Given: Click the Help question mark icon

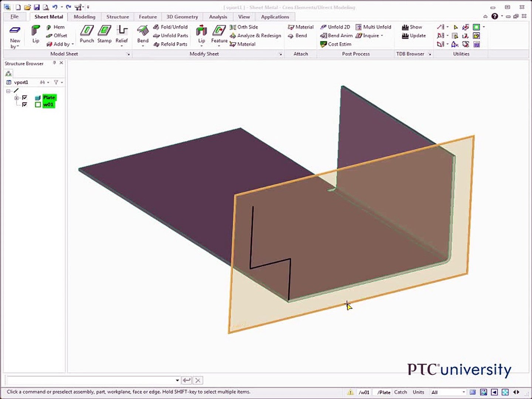Looking at the screenshot, I should 495,16.
